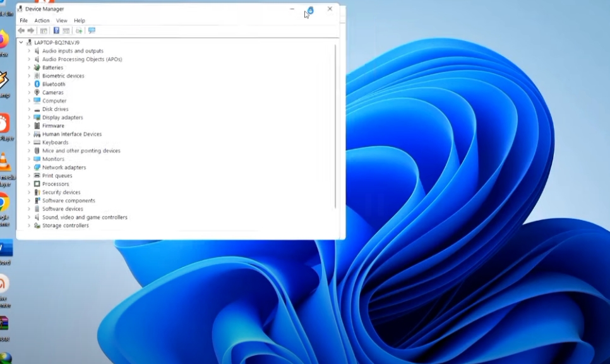This screenshot has height=364, width=610.
Task: Click the Processors category chip icon
Action: pyautogui.click(x=37, y=184)
